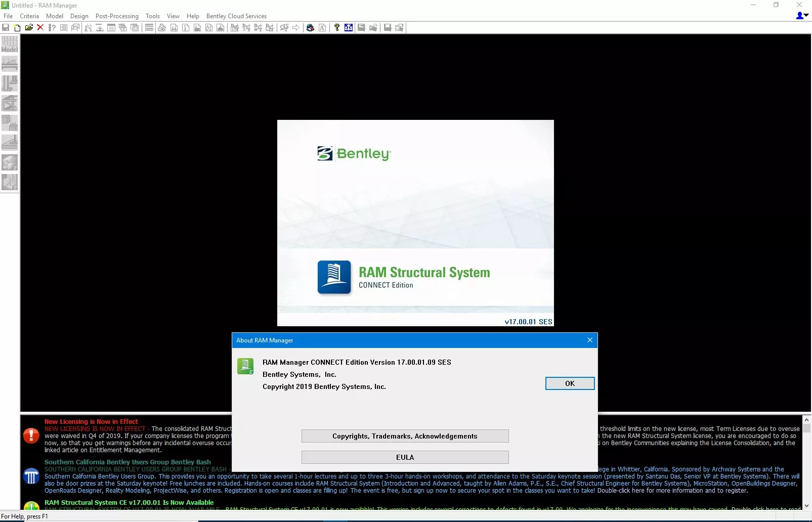Viewport: 812px width, 522px height.
Task: Launch RAM Modeler from the sidebar
Action: [x=10, y=45]
